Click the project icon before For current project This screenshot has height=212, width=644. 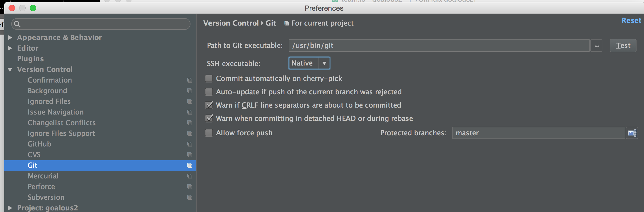(286, 23)
